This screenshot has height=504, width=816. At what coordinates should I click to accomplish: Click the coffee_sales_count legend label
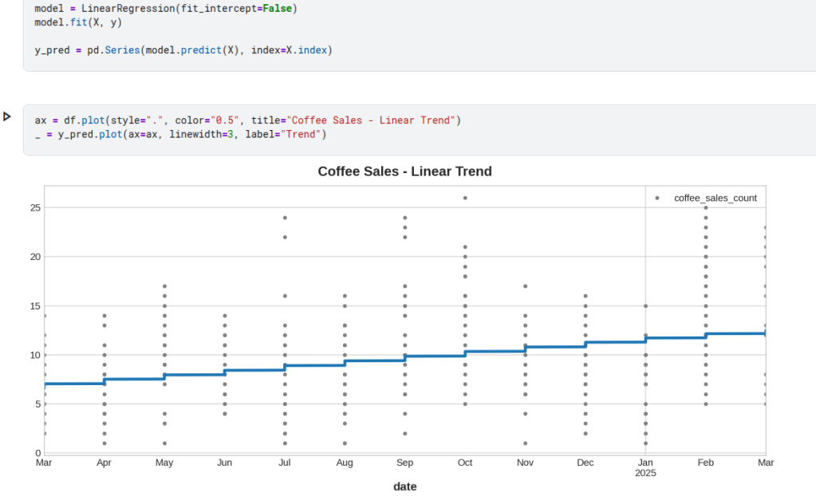(x=715, y=198)
